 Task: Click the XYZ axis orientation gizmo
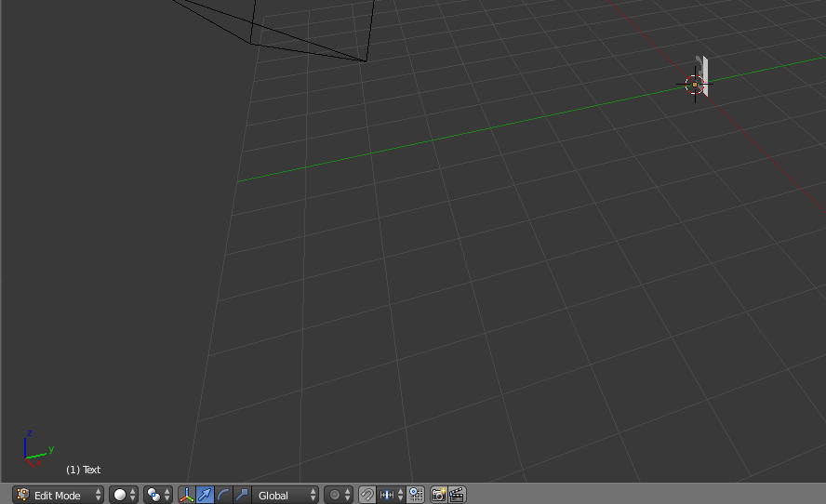click(37, 449)
